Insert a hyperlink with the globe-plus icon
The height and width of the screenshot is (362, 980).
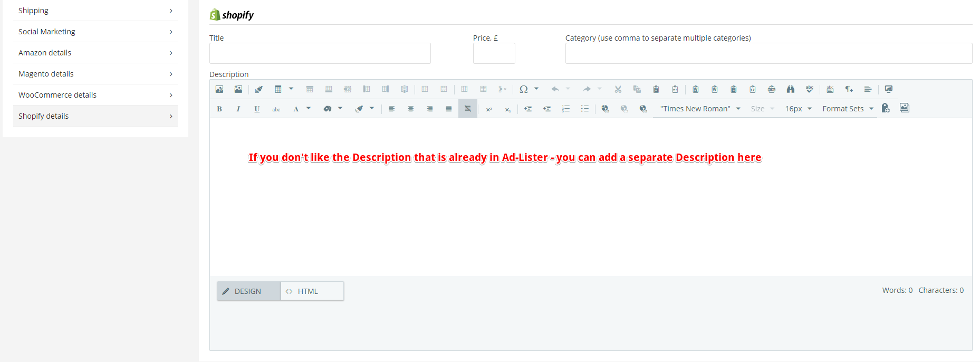tap(605, 109)
